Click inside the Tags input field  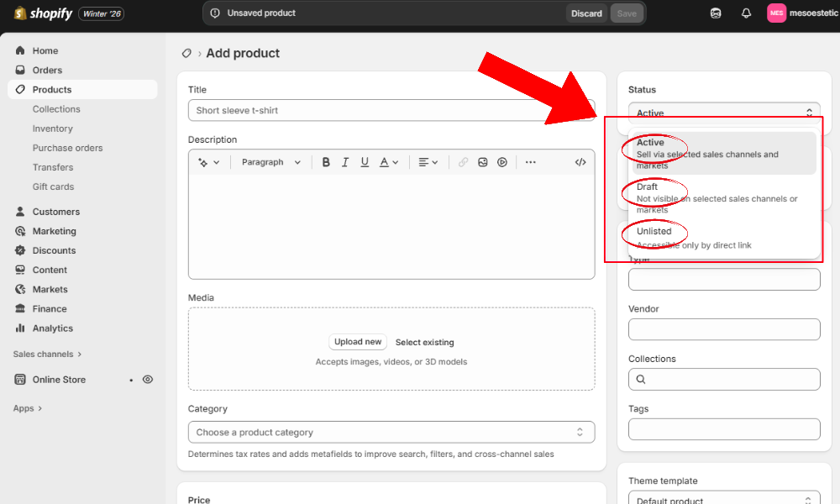[724, 429]
